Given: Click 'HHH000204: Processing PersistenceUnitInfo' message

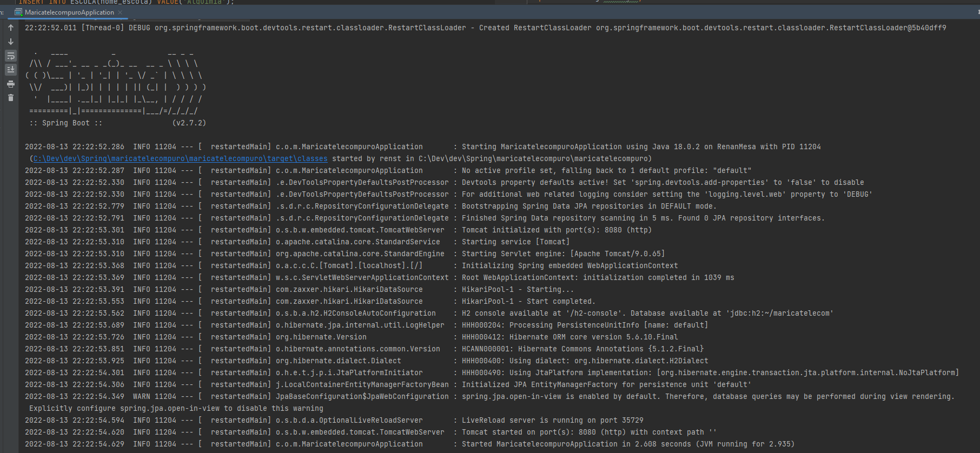Looking at the screenshot, I should pos(585,325).
